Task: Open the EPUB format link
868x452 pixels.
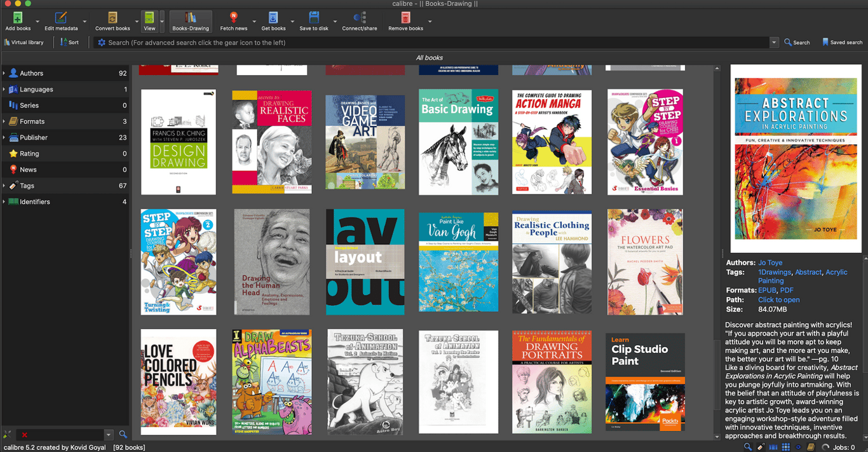Action: click(x=767, y=291)
